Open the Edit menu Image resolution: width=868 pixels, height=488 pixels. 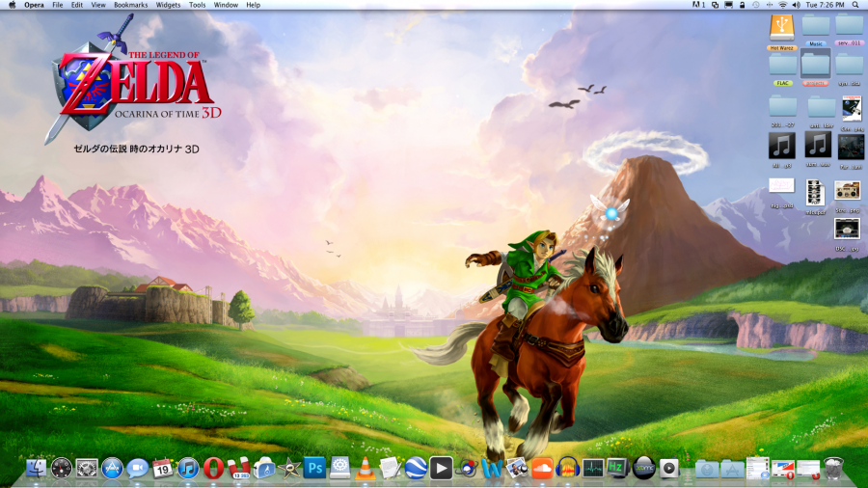point(77,5)
